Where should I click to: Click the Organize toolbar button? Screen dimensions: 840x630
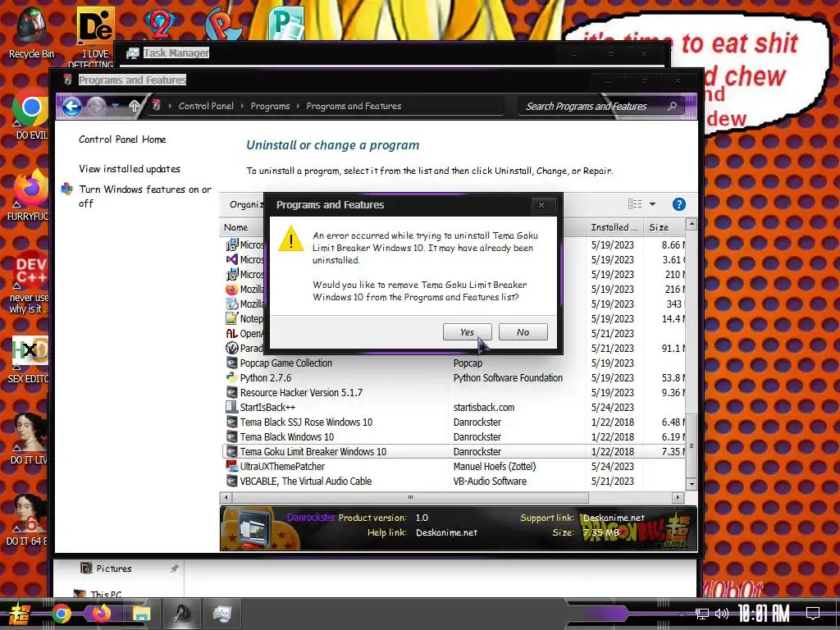[245, 204]
